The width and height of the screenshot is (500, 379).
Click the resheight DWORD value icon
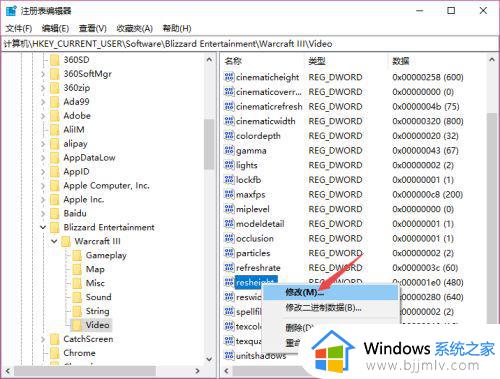[x=229, y=283]
